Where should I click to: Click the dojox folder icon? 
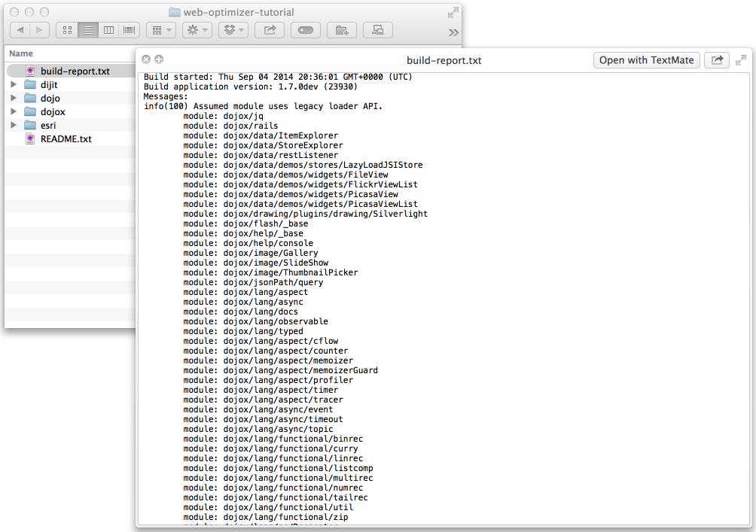coord(30,112)
